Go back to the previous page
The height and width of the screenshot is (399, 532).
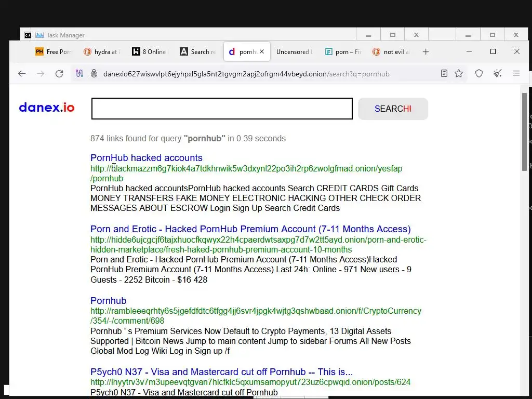[x=22, y=74]
